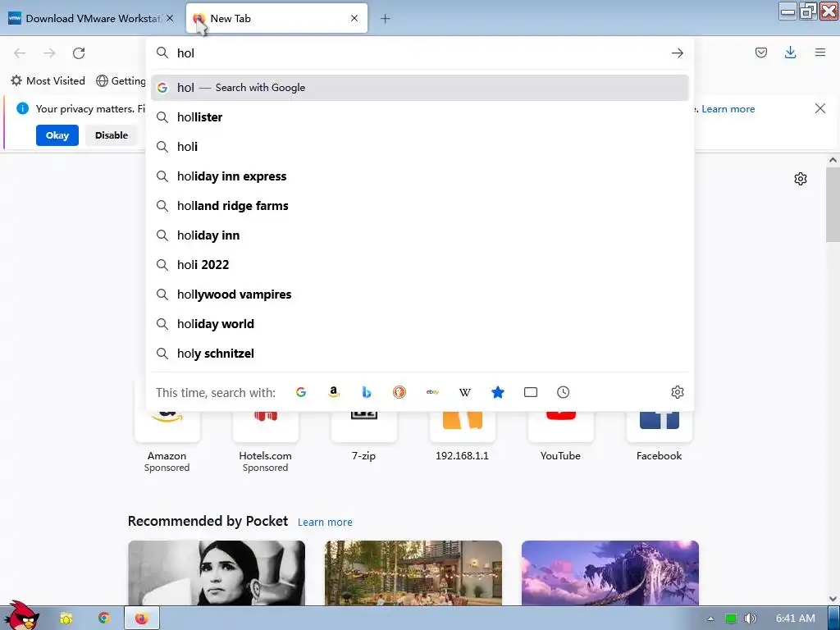Search open tabs with the tab icon
This screenshot has width=840, height=630.
point(531,392)
